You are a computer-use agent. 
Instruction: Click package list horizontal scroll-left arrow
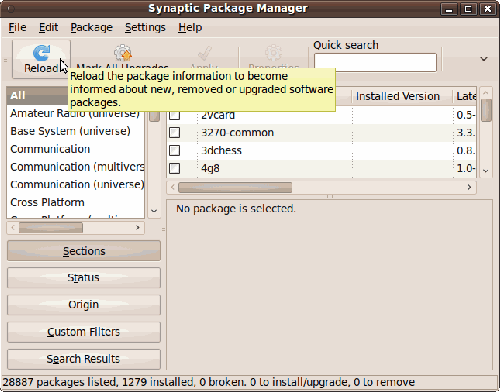pyautogui.click(x=173, y=187)
